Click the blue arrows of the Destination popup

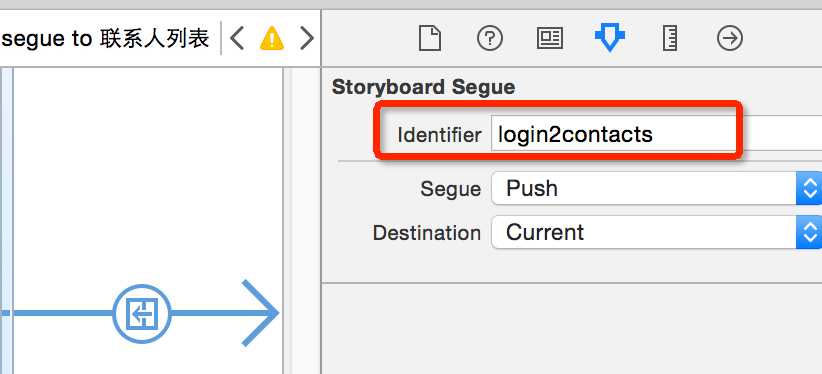[809, 232]
